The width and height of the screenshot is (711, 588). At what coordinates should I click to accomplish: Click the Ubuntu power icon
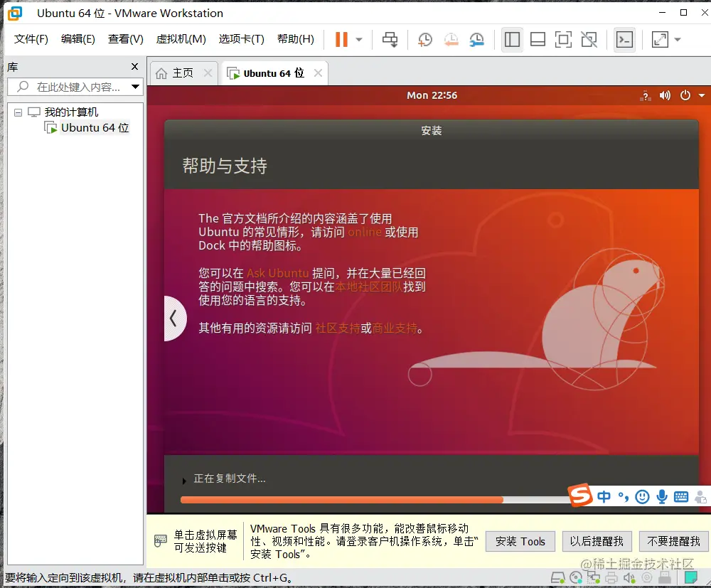[x=685, y=95]
